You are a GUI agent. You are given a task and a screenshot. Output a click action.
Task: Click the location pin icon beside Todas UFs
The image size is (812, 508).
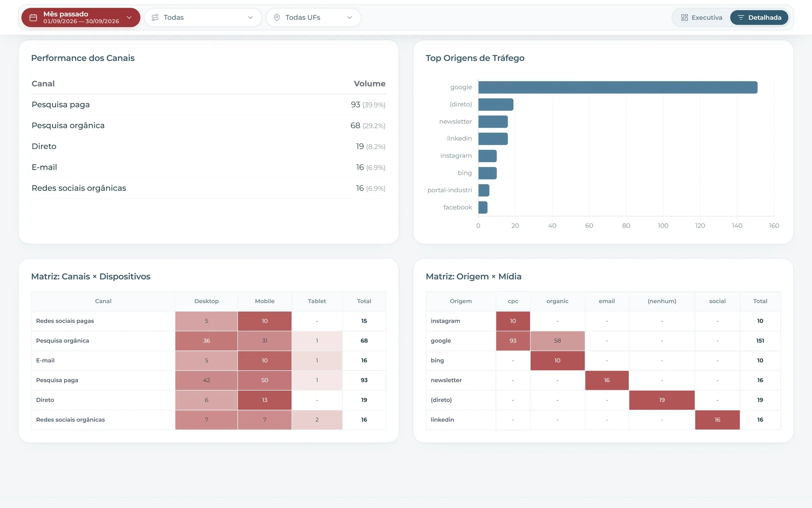click(277, 18)
